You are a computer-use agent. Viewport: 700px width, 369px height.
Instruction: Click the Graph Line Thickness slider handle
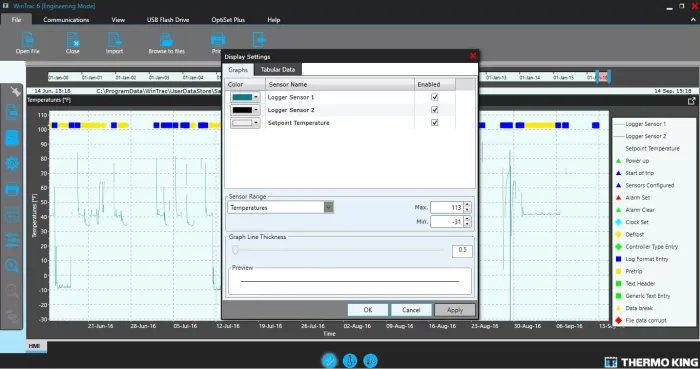click(235, 250)
